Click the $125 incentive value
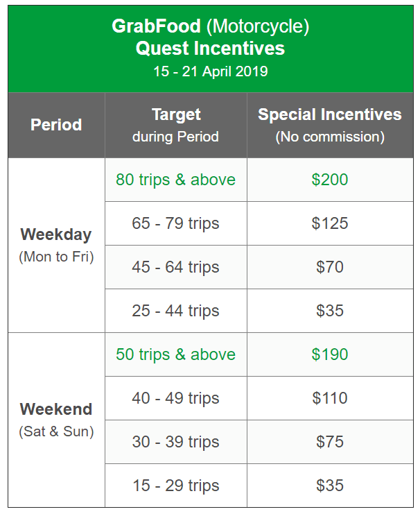 [330, 223]
